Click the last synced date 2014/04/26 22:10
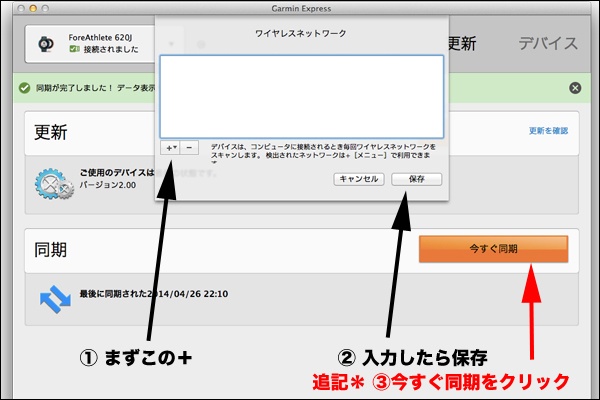This screenshot has height=400, width=600. pos(188,294)
